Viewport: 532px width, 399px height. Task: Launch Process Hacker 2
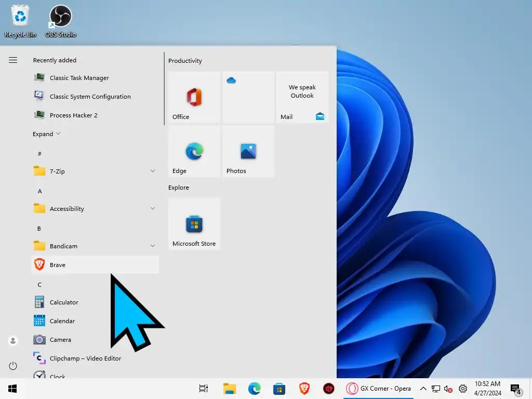95,115
